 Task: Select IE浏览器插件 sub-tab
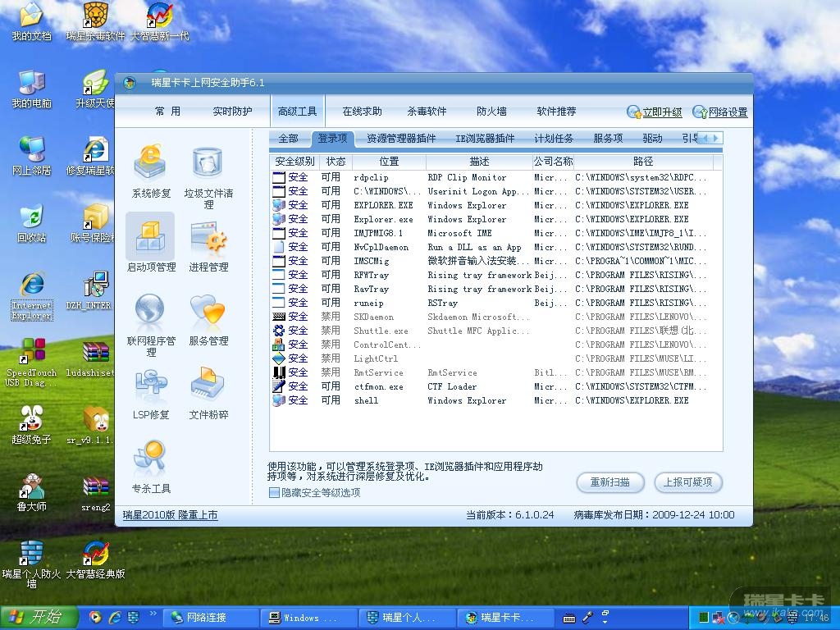pos(485,138)
